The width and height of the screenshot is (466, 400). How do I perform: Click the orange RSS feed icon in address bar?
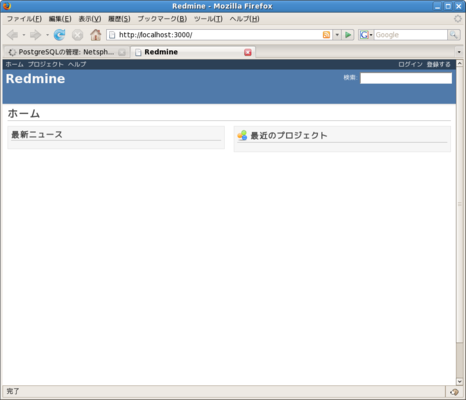pos(326,35)
